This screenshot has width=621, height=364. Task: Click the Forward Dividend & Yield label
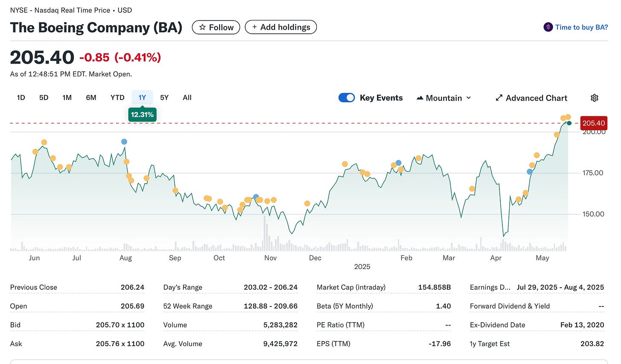(x=510, y=306)
